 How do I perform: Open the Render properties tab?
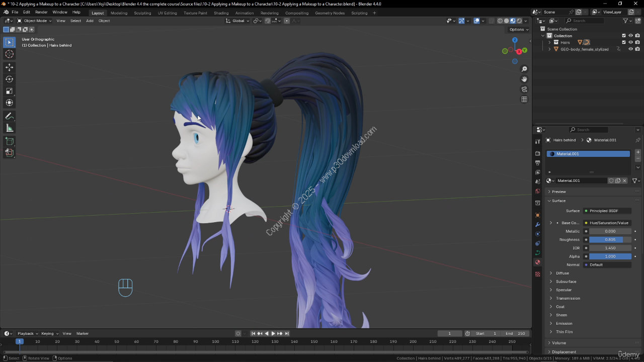click(x=537, y=153)
